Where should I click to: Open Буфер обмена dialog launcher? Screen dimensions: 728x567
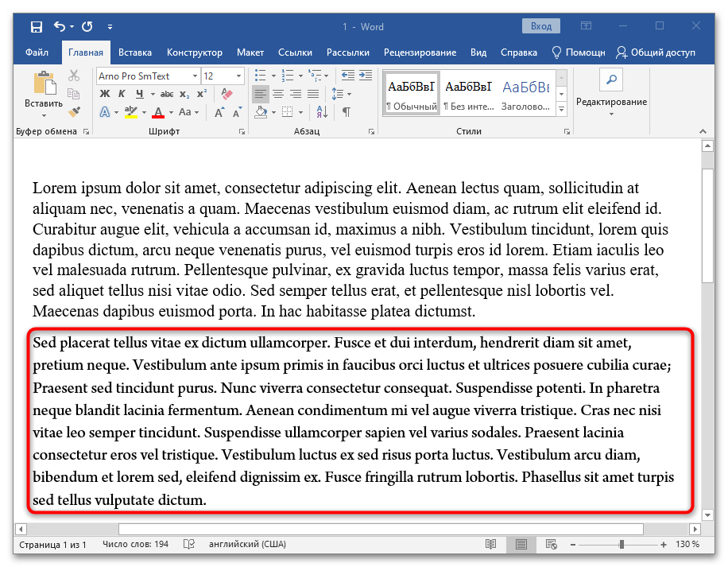(x=86, y=132)
